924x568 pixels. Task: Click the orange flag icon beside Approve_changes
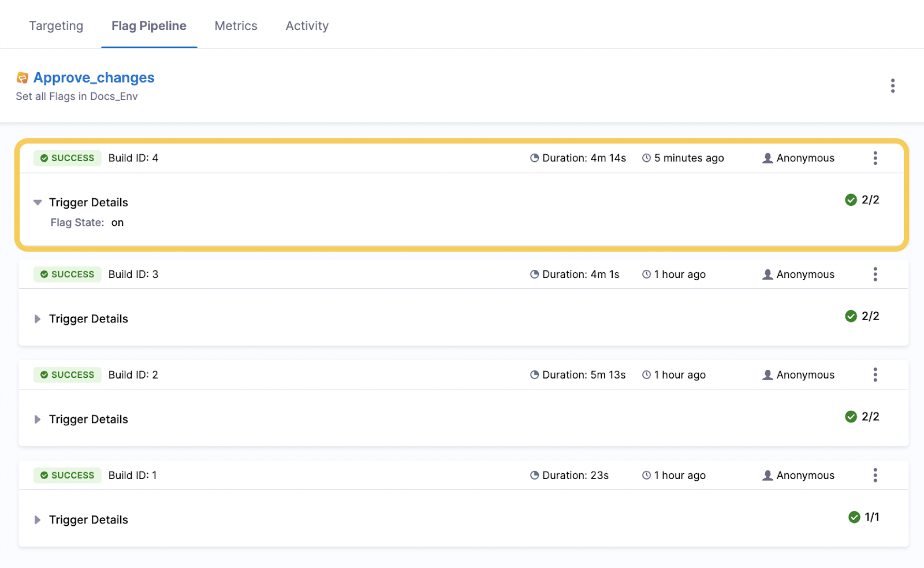[x=21, y=77]
